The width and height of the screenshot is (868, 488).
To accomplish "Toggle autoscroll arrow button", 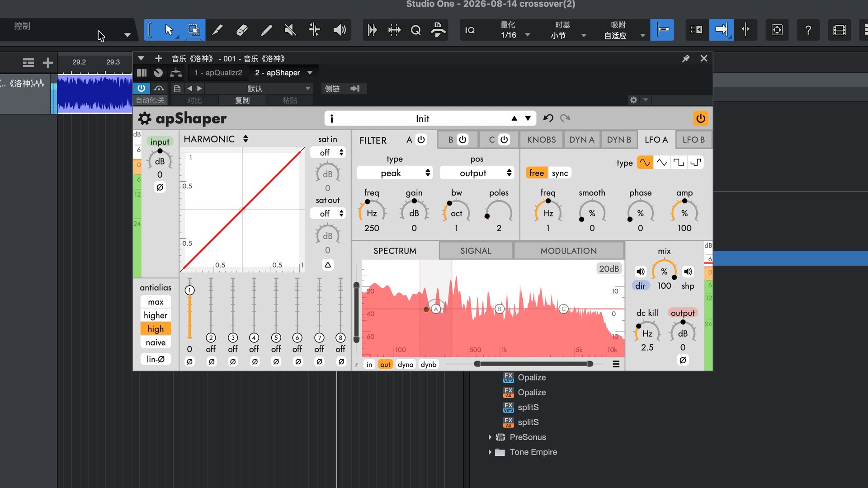I will (721, 30).
